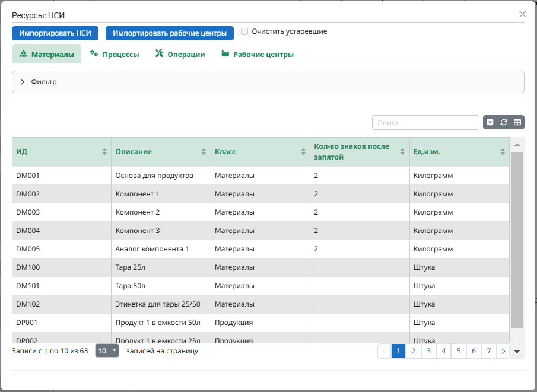Select row DM005

point(260,249)
